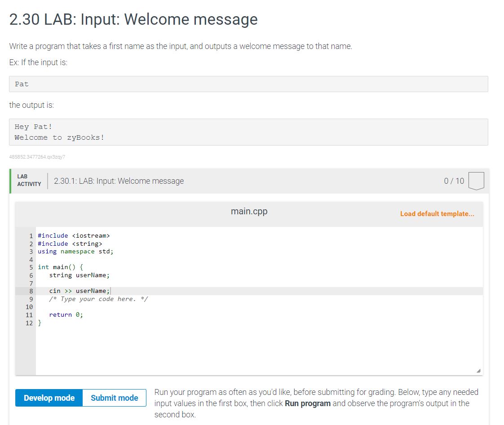This screenshot has height=425, width=504.
Task: Select the Develop mode tab
Action: click(49, 398)
